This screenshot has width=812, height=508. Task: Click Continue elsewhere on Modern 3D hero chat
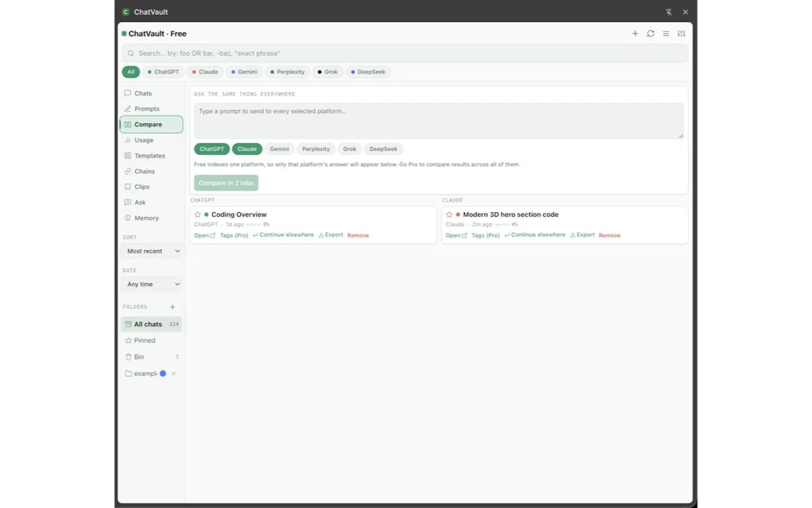pos(535,235)
